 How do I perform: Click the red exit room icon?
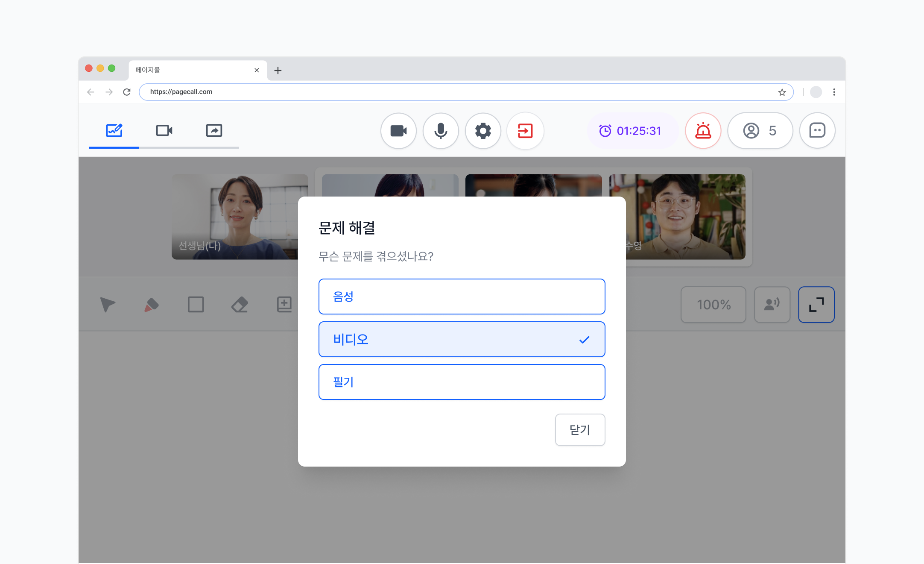pos(525,131)
